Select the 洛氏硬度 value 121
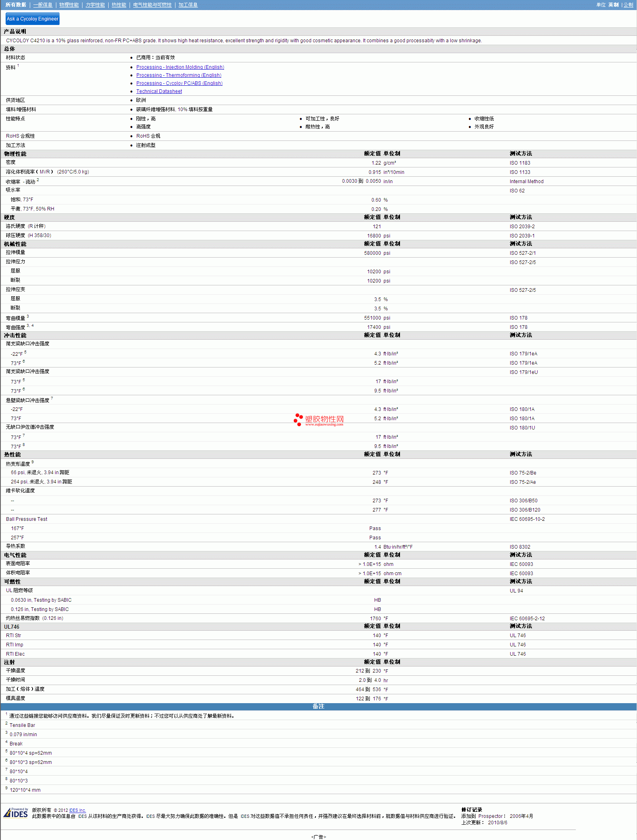Screen dimensions: 637x840 pyautogui.click(x=377, y=227)
